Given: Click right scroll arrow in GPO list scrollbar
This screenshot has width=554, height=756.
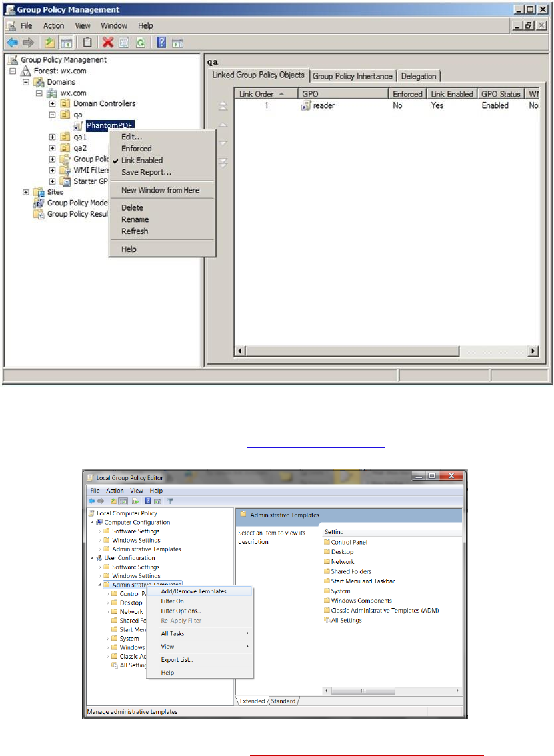Looking at the screenshot, I should (x=533, y=351).
